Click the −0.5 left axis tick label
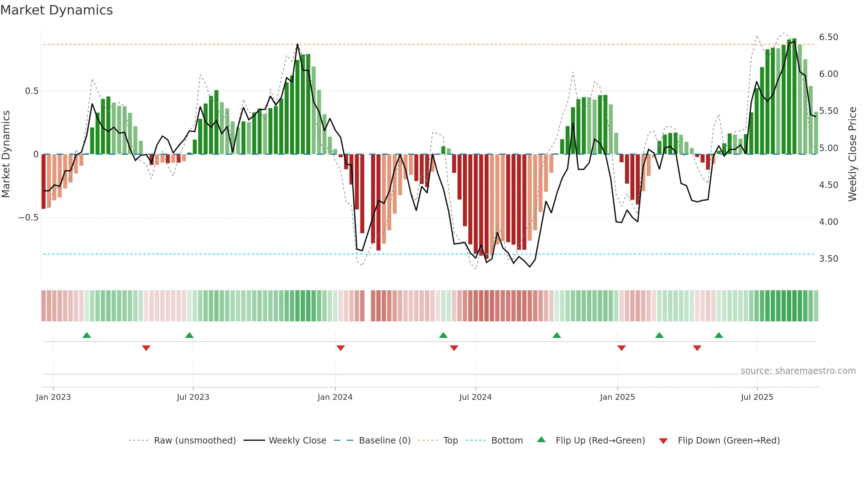868x488 pixels. click(x=28, y=218)
